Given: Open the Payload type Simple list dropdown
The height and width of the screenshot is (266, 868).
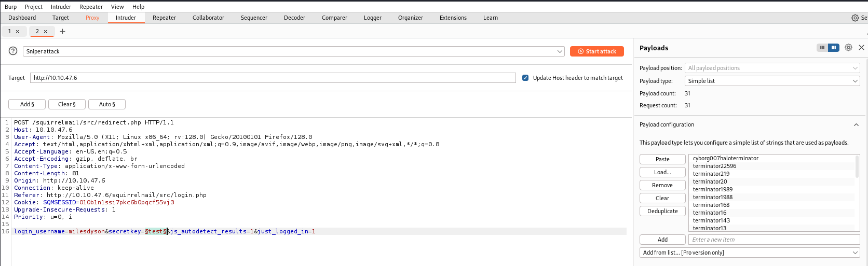Looking at the screenshot, I should pyautogui.click(x=772, y=81).
